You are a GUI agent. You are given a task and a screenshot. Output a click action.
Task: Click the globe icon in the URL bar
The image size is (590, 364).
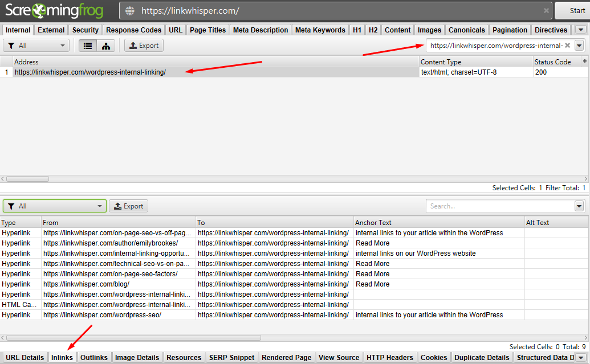[131, 10]
